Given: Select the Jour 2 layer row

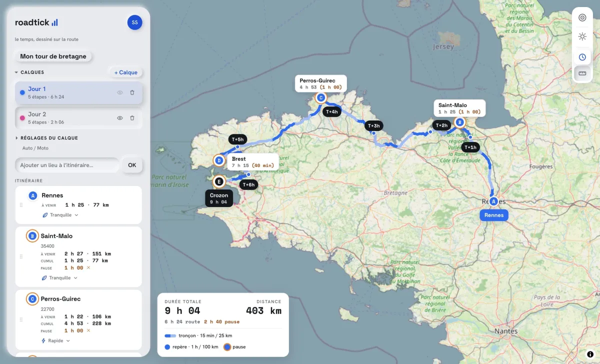Looking at the screenshot, I should pyautogui.click(x=78, y=118).
